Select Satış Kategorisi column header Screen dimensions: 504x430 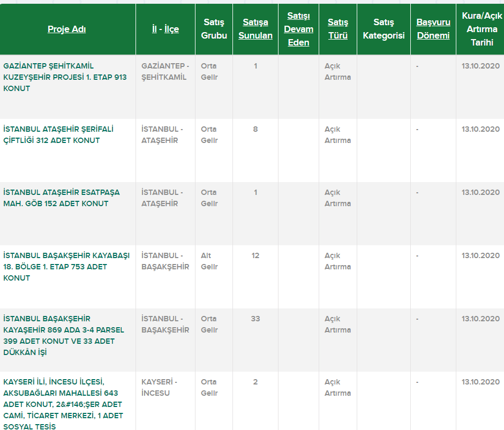(383, 29)
